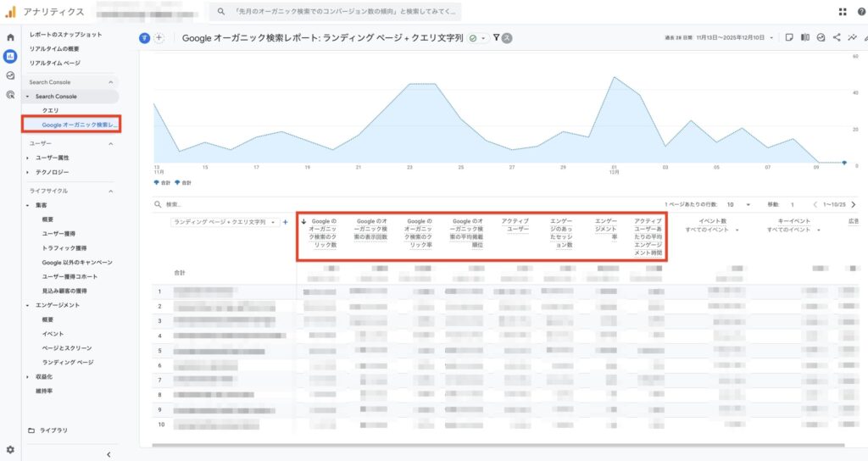Open the Insights sparkline icon
The image size is (868, 461).
click(x=853, y=38)
